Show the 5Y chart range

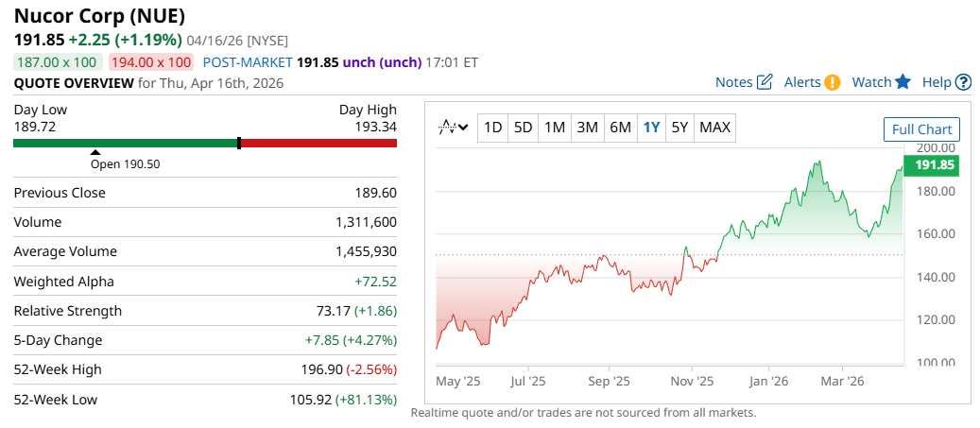(x=679, y=128)
